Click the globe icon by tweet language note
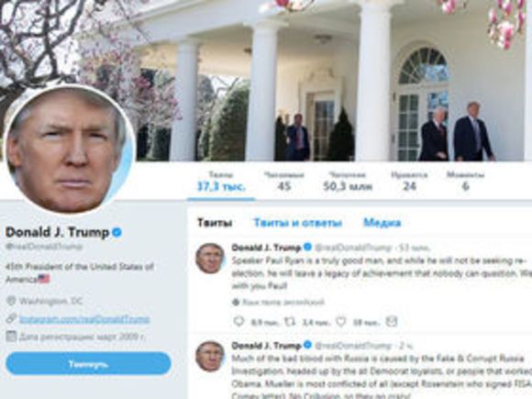 236,302
